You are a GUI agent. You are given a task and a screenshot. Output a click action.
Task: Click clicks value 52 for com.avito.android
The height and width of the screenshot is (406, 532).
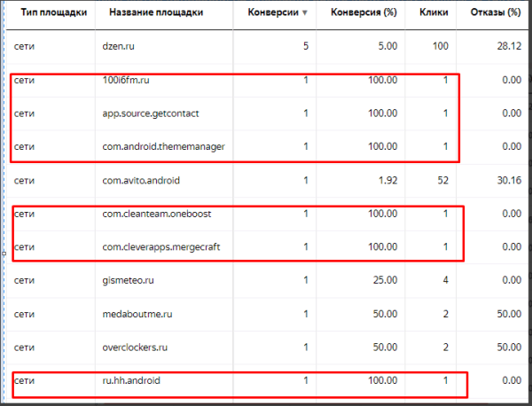coord(442,180)
